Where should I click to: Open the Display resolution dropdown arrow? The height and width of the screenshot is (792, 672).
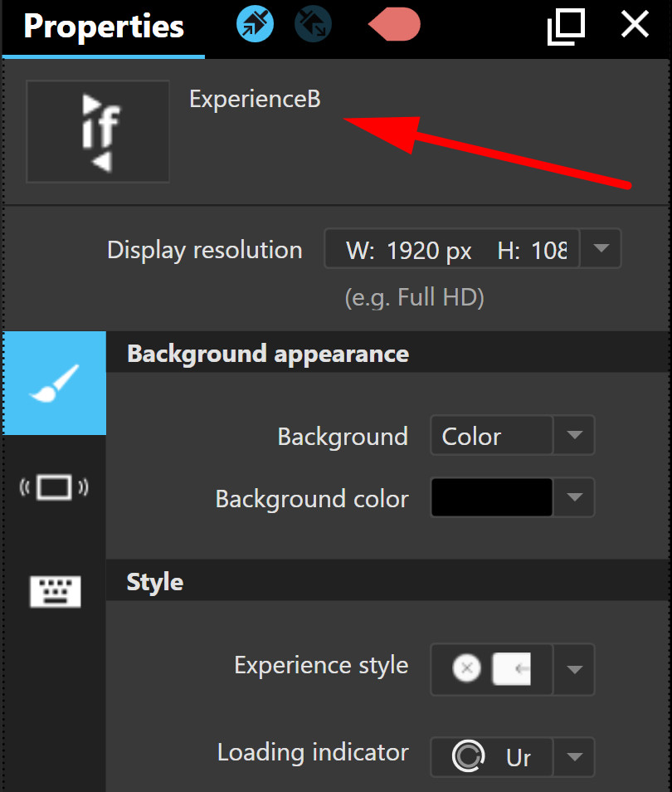coord(601,248)
